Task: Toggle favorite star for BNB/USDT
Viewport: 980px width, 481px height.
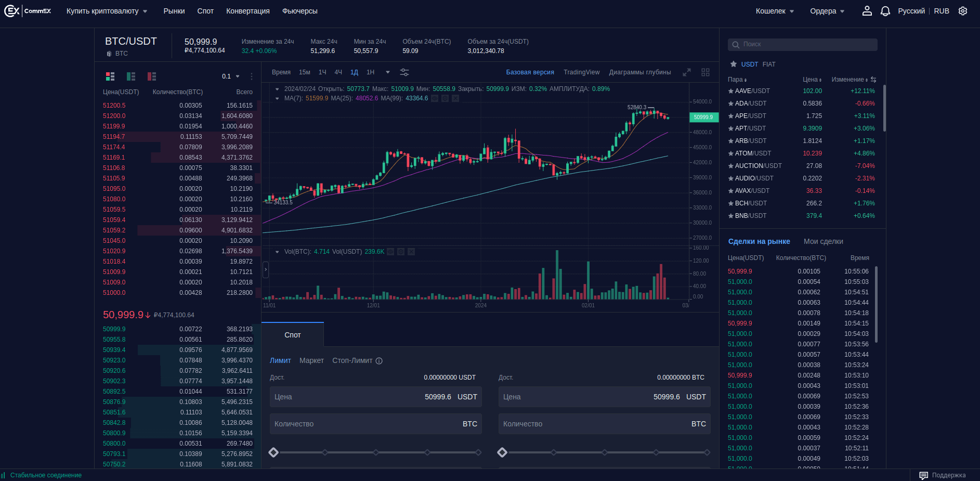Action: 731,216
